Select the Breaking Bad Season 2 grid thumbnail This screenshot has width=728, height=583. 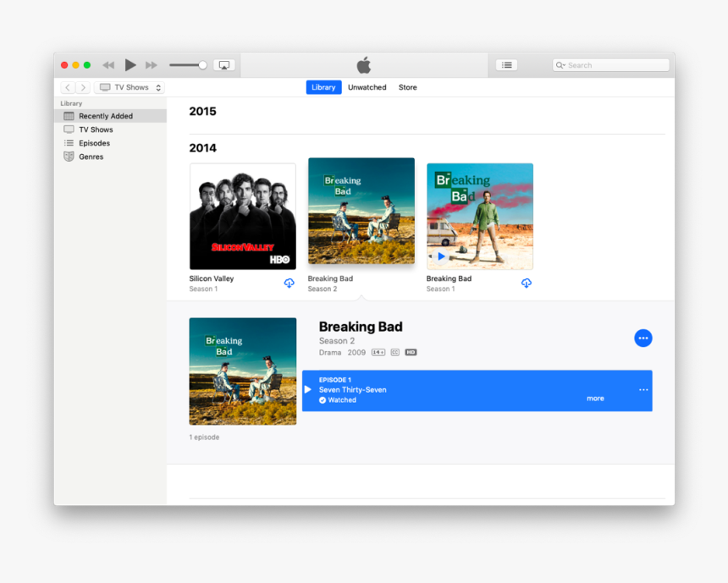coord(361,211)
